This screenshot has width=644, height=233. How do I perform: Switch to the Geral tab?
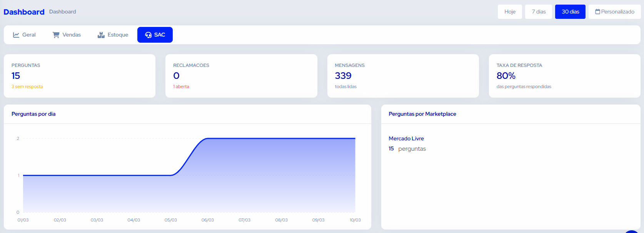(24, 35)
